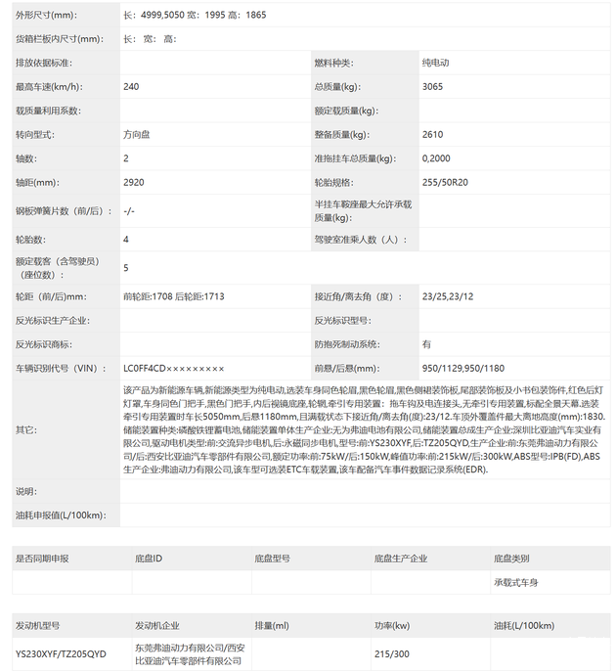Click the VIN code LC0FF4CD

173,368
